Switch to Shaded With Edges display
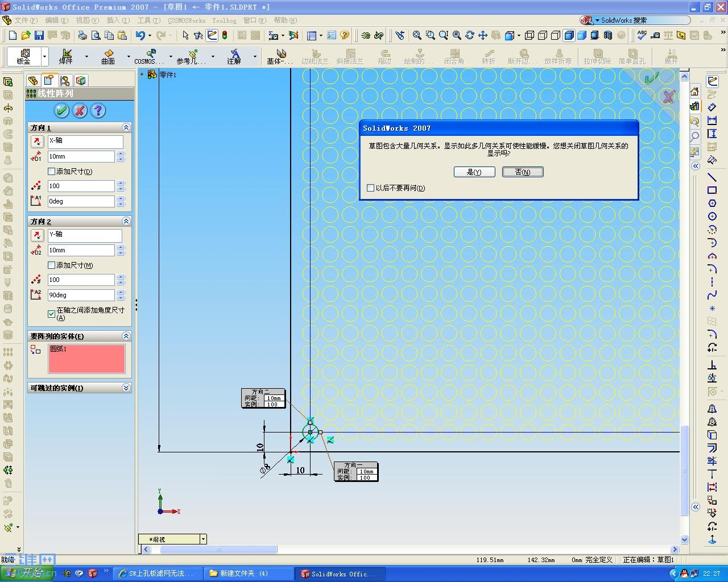 (569, 35)
